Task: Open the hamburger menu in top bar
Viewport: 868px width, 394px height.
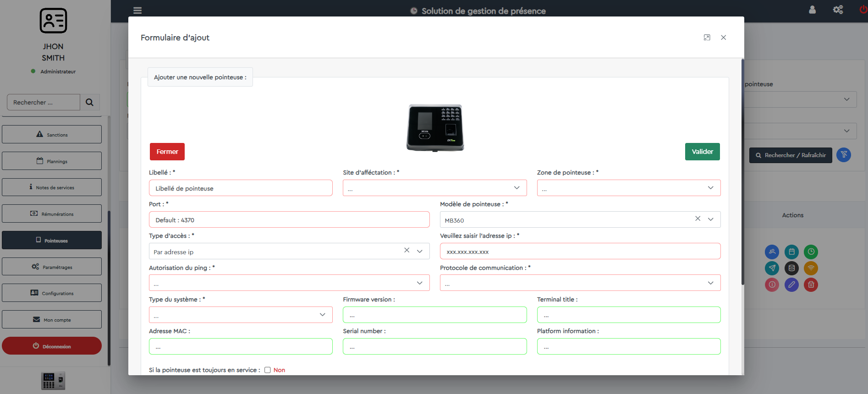Action: (137, 10)
